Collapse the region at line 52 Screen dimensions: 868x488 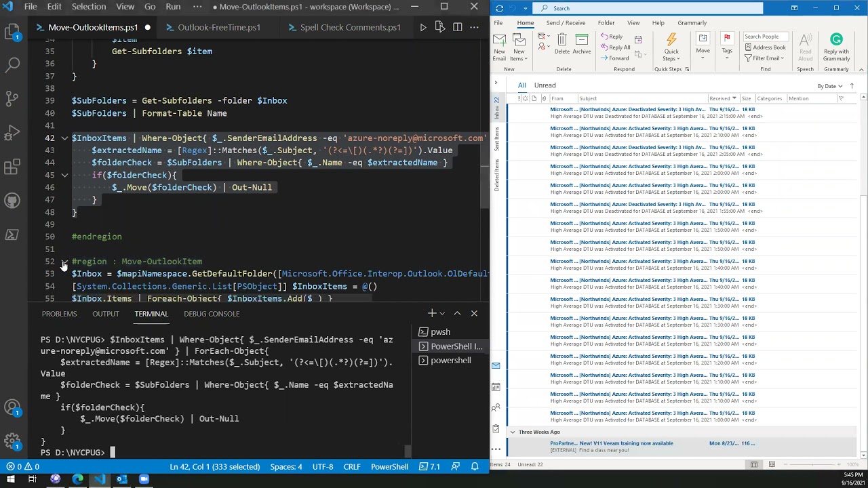point(64,262)
